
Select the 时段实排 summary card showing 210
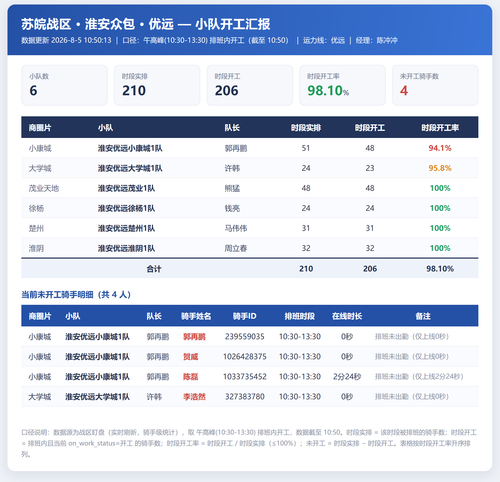pos(157,85)
